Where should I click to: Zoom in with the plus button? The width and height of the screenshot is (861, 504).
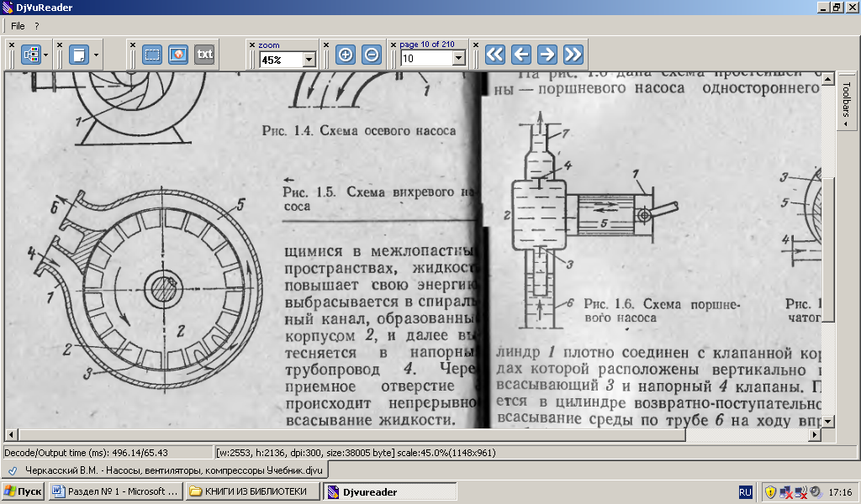(x=346, y=55)
